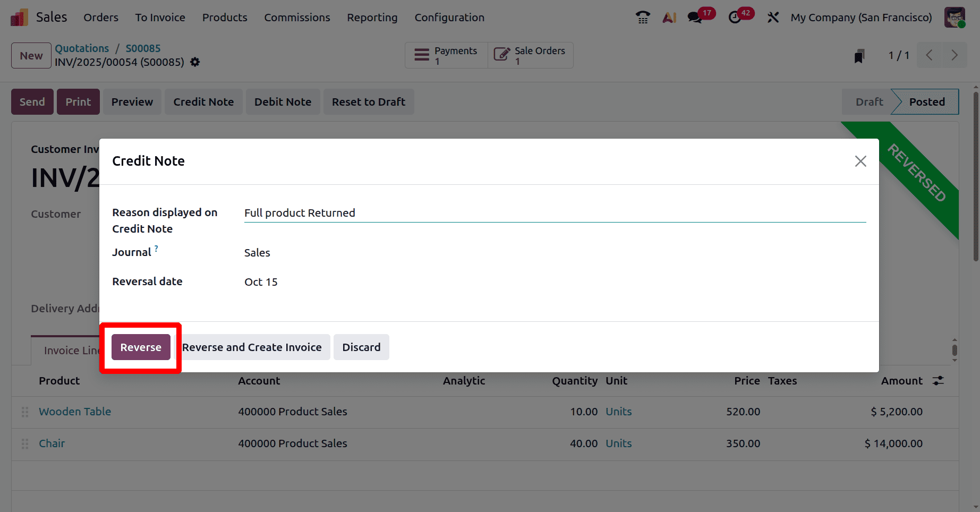
Task: Switch to the Invoice Lines tab
Action: [70, 350]
